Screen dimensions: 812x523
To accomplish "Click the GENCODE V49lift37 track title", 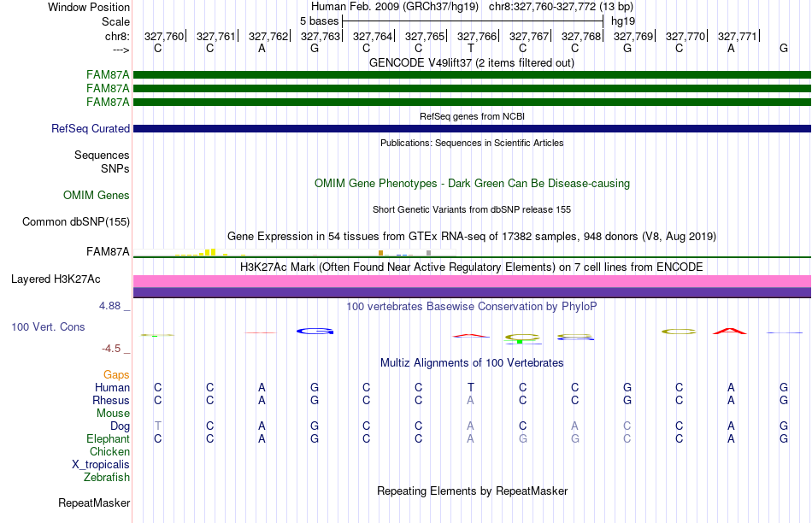I will (x=471, y=63).
